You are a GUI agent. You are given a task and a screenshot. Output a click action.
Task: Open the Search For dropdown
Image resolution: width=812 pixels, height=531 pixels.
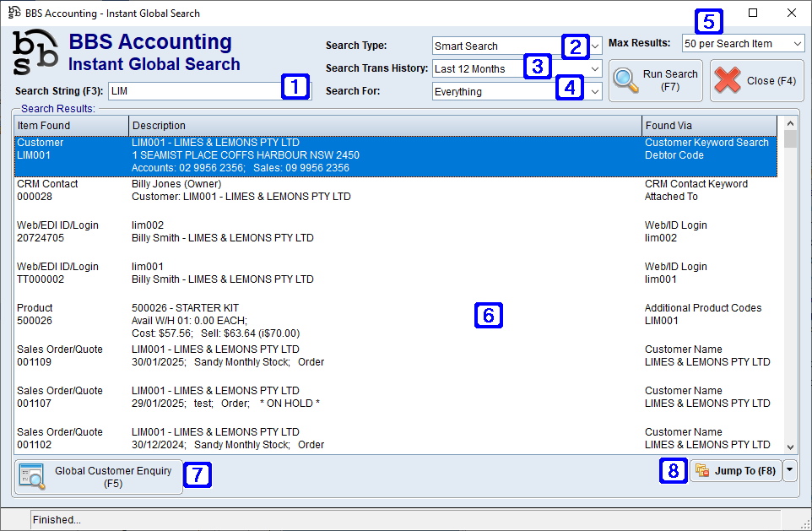596,91
